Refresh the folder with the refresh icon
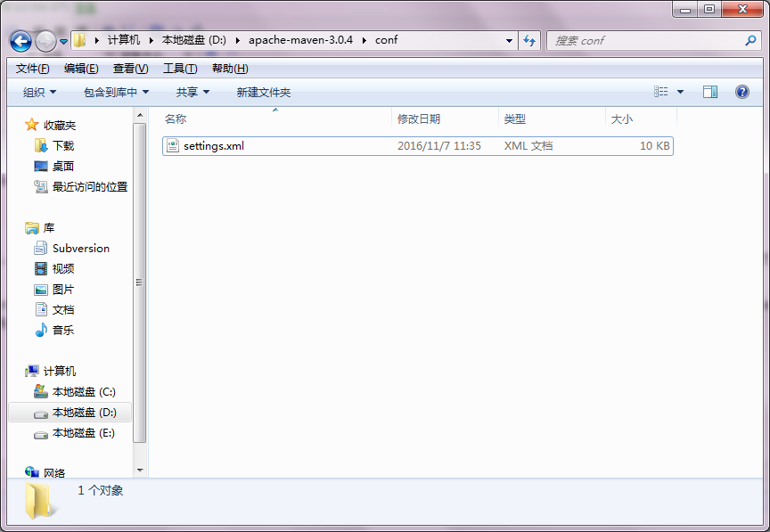Screen dimensions: 770x532 point(529,41)
